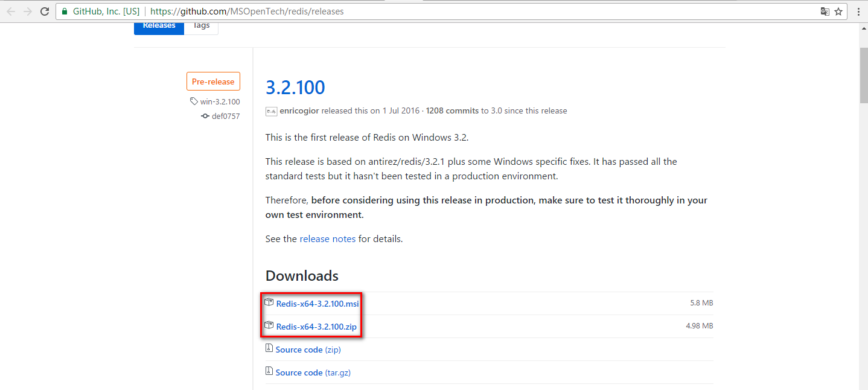868x390 pixels.
Task: View the 1208 commits since release
Action: coord(452,111)
